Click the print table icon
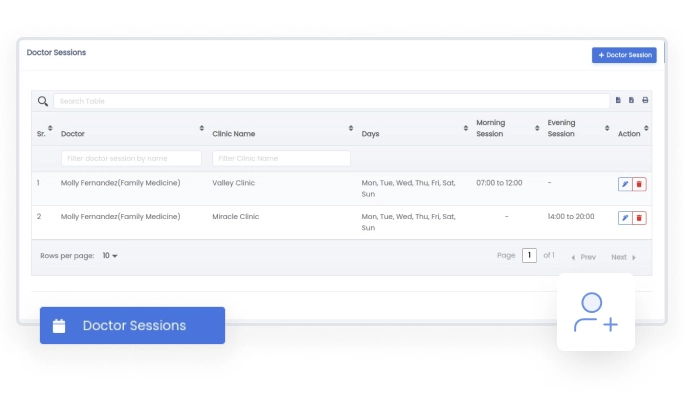Viewport: 684px width, 400px height. click(645, 101)
